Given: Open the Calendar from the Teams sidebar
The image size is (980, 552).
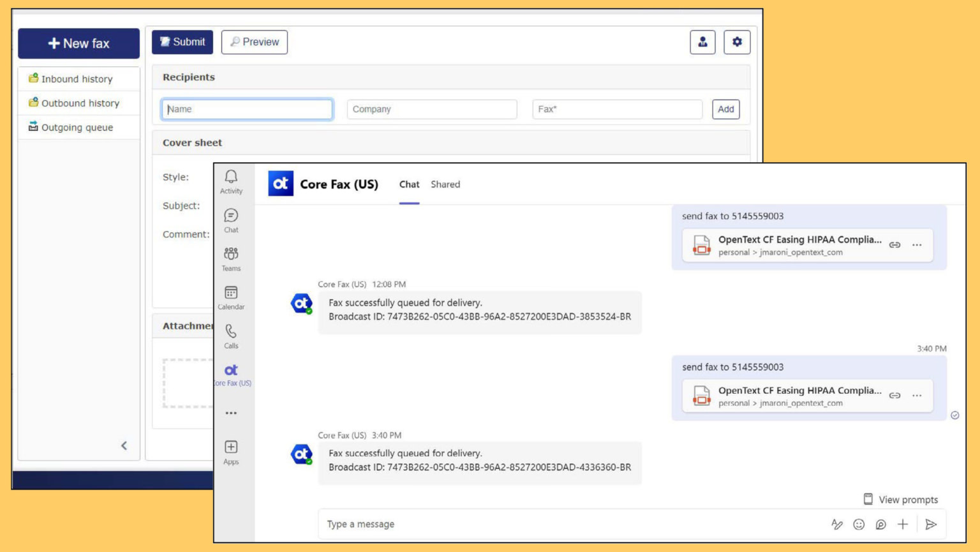Looking at the screenshot, I should (231, 294).
